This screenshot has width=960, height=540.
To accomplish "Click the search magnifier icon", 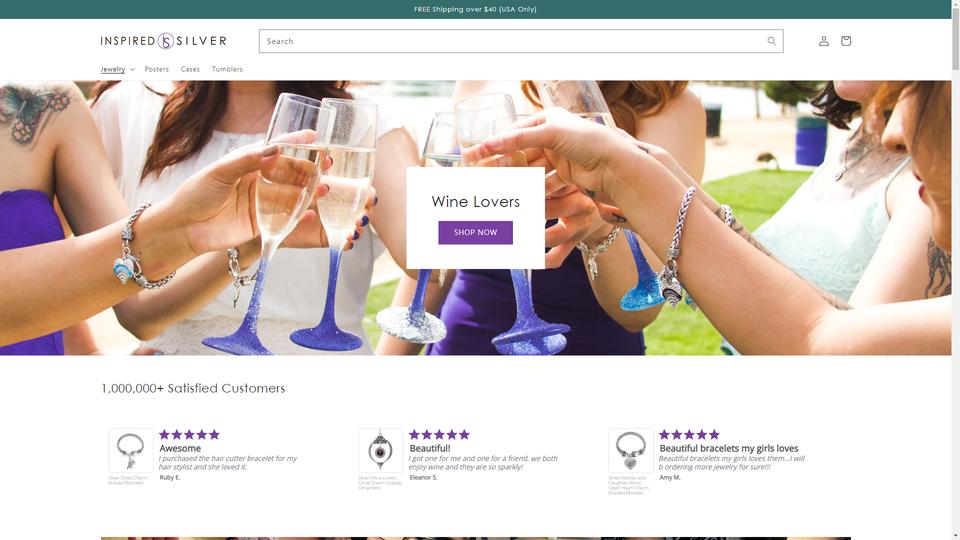I will pos(771,41).
